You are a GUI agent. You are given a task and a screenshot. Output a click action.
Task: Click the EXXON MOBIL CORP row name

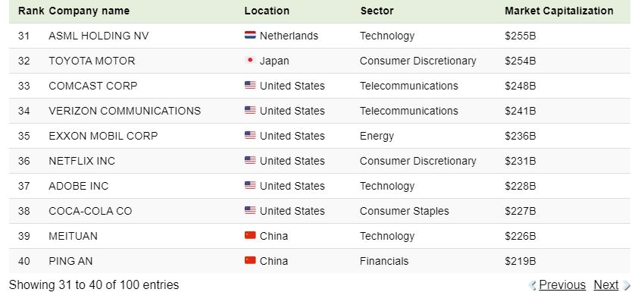(103, 136)
